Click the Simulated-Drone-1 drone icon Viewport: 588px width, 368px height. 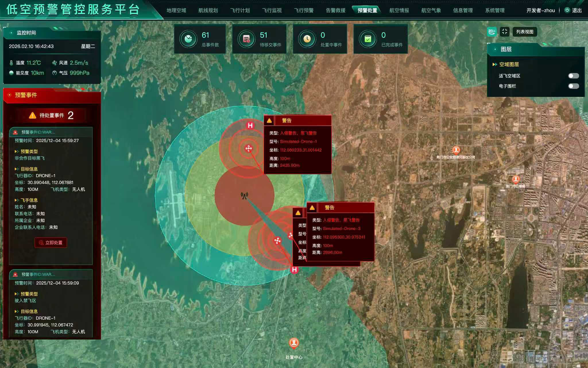[249, 148]
